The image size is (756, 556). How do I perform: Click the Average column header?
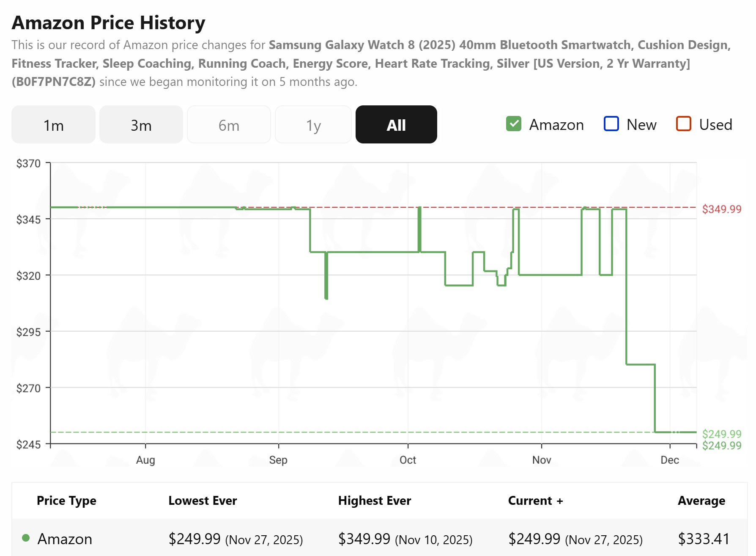point(701,501)
